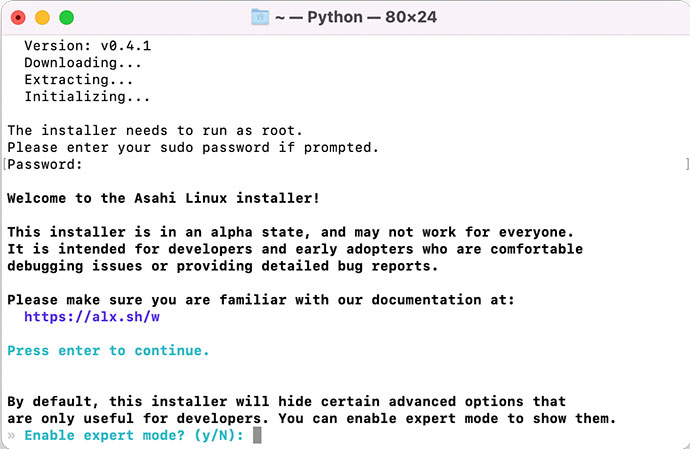Click the "Initializing..." status line
Screen dimensions: 690x449
click(x=87, y=96)
